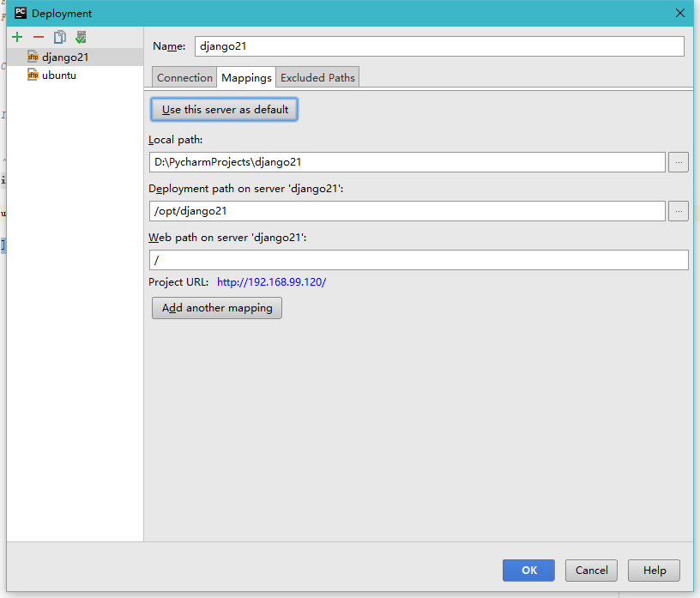Edit the Local path field
This screenshot has height=598, width=700.
(x=407, y=161)
